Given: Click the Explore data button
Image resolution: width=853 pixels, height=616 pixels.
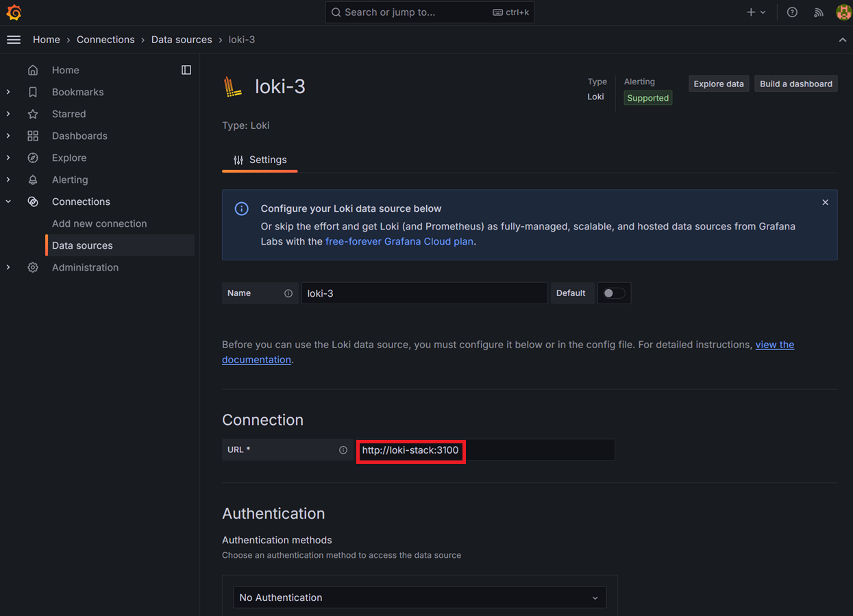Looking at the screenshot, I should (x=719, y=84).
